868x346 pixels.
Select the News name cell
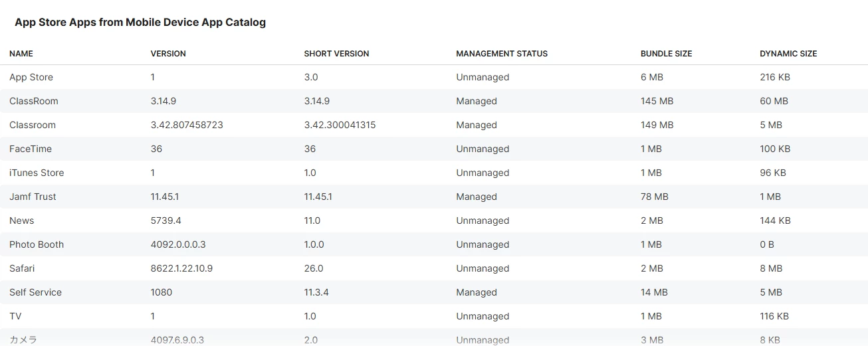(22, 220)
